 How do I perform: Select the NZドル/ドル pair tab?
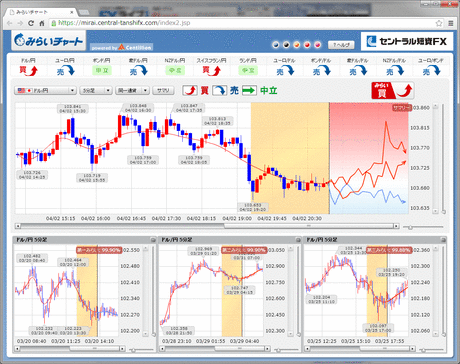pos(394,66)
